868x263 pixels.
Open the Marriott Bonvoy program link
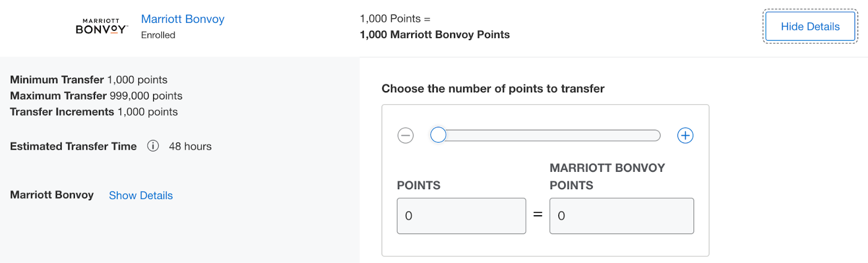[183, 19]
